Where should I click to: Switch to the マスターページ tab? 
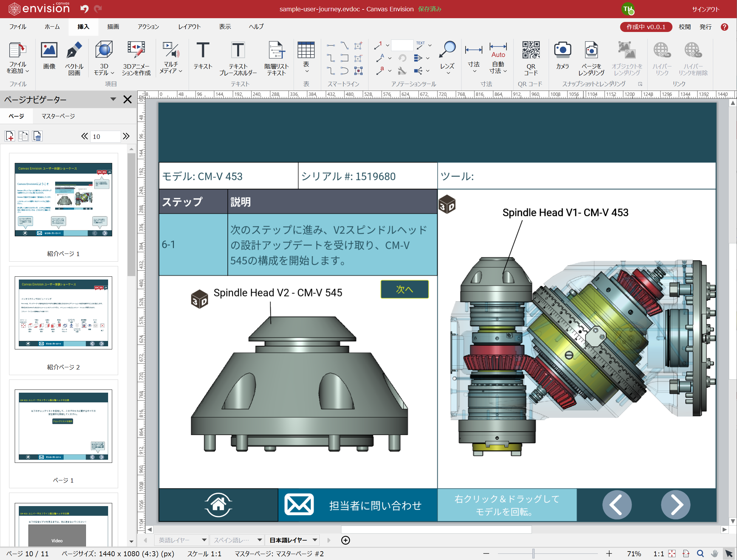(x=58, y=116)
